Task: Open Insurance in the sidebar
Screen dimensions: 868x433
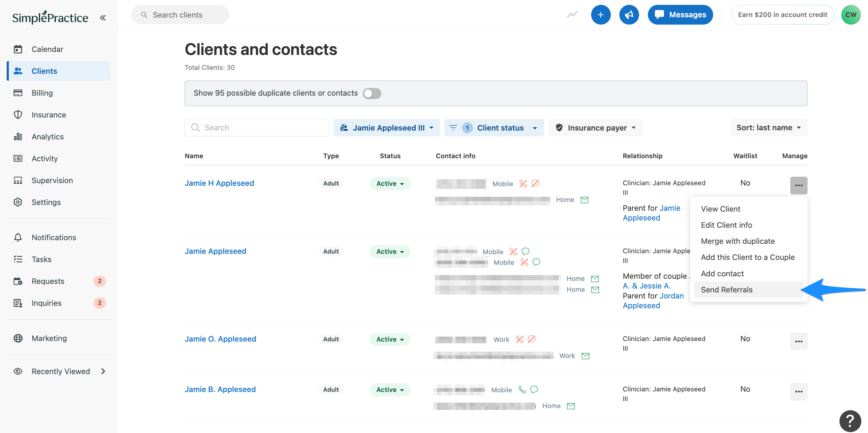Action: (59, 115)
